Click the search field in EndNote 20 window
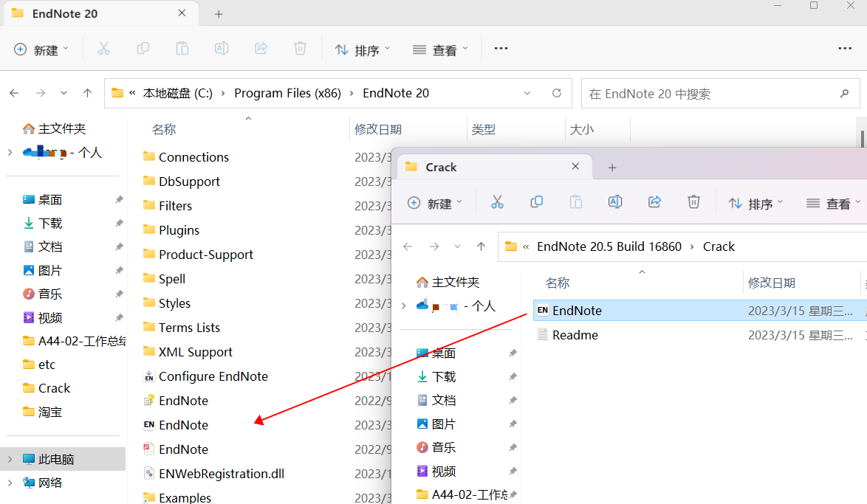This screenshot has width=867, height=504. 709,94
